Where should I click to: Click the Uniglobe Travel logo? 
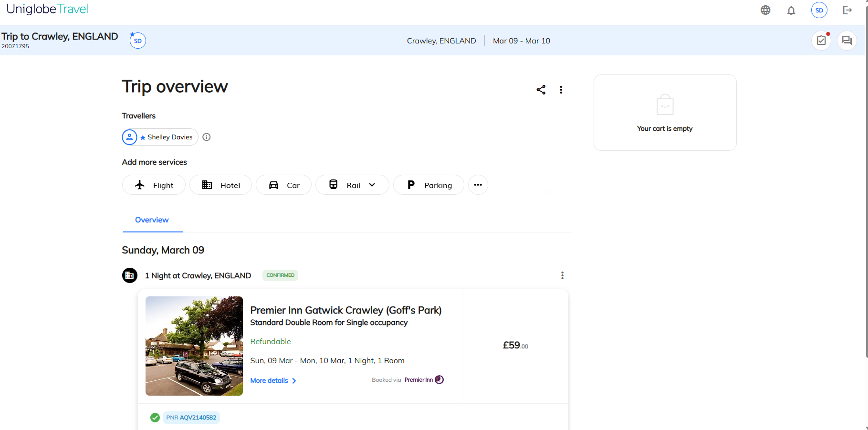[47, 9]
